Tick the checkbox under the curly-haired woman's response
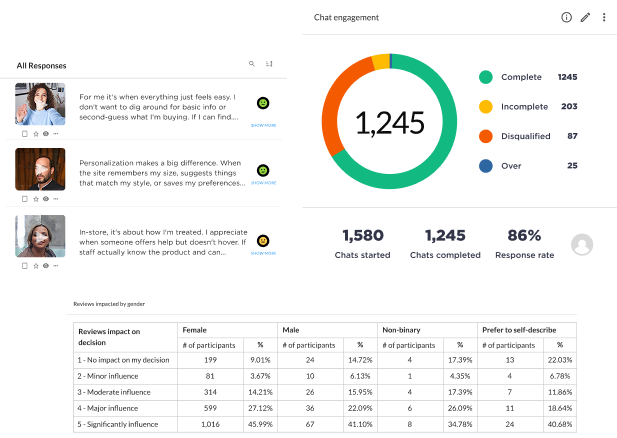617x438 pixels. [x=25, y=134]
